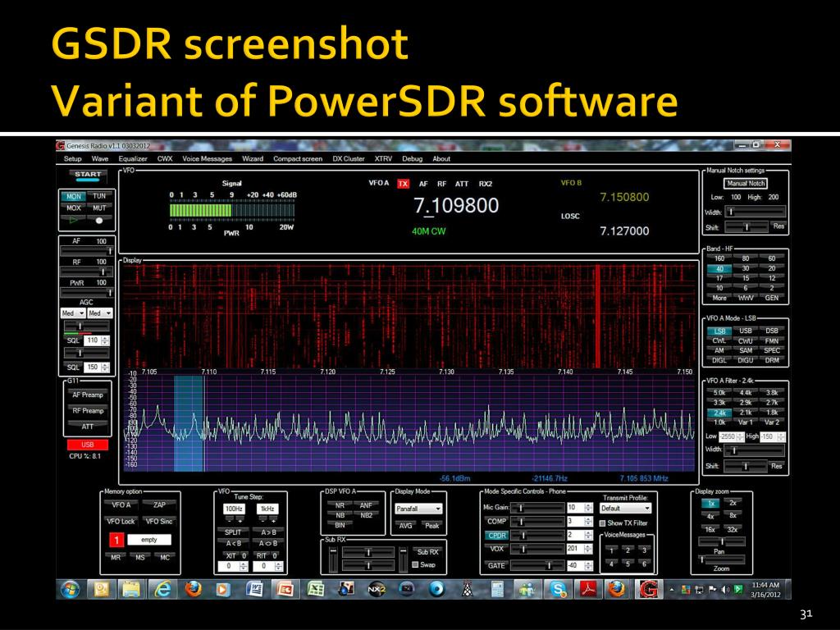Open Windows Explorer folder icon in taskbar
Screen dimensions: 840x630
[x=131, y=589]
